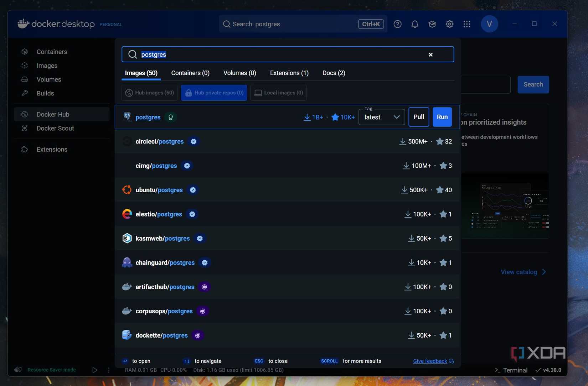
Task: Go to Containers in sidebar
Action: (62, 52)
